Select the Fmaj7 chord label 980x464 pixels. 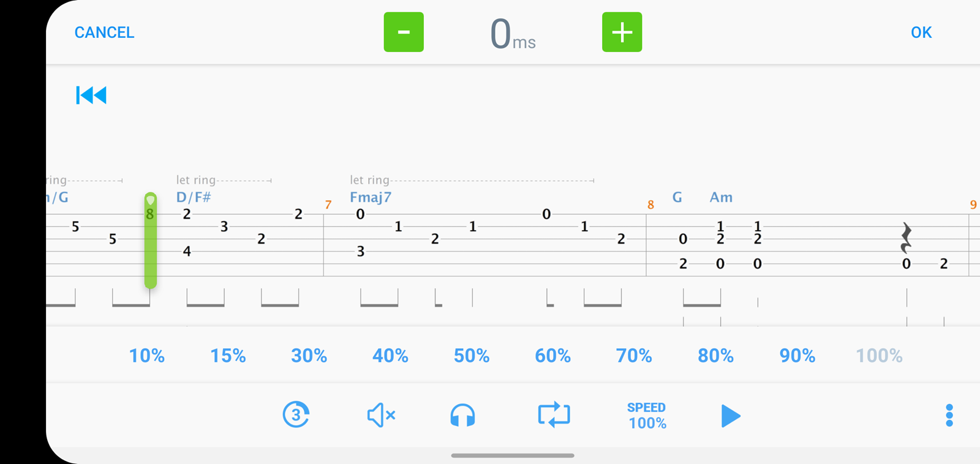(x=371, y=197)
